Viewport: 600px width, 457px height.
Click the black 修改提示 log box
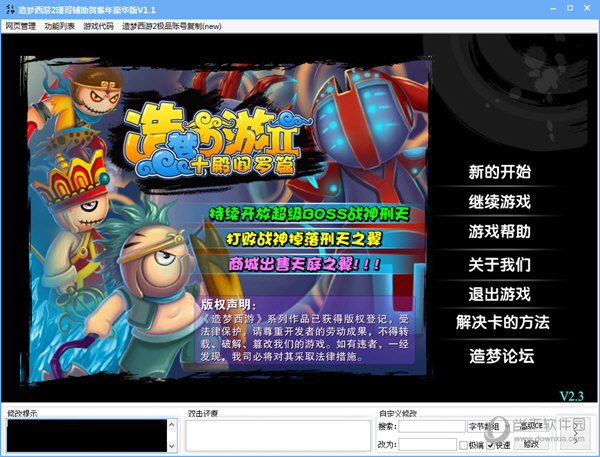click(x=87, y=436)
